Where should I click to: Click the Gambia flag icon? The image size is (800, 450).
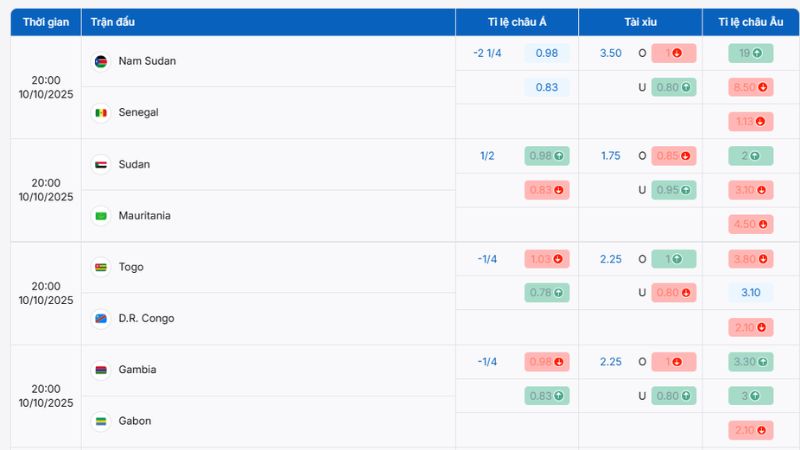coord(100,370)
